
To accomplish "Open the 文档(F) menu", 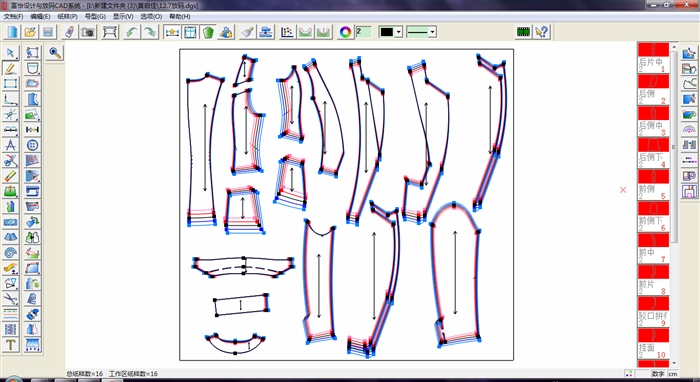I will coord(13,17).
